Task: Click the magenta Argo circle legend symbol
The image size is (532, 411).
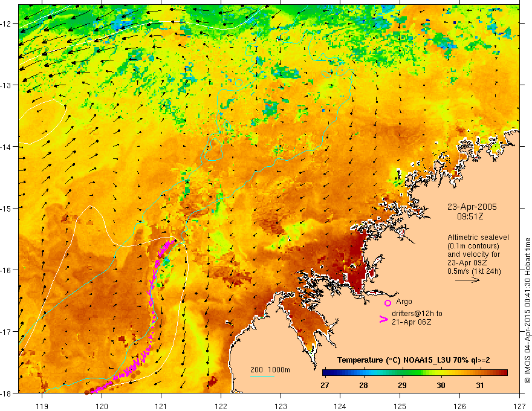Action: (388, 303)
